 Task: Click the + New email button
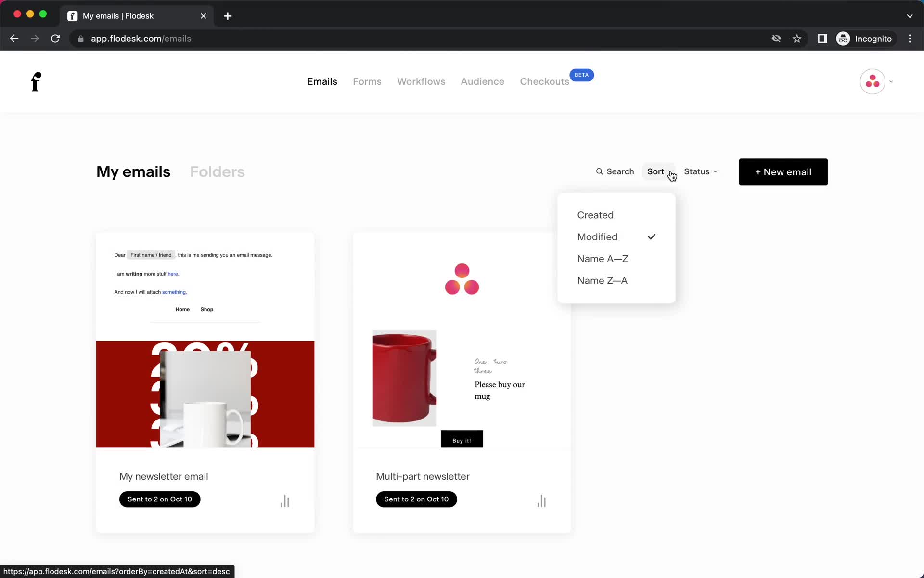point(783,171)
